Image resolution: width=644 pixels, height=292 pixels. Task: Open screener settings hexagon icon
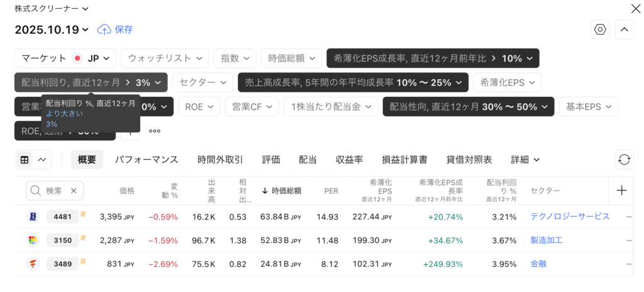pyautogui.click(x=601, y=30)
